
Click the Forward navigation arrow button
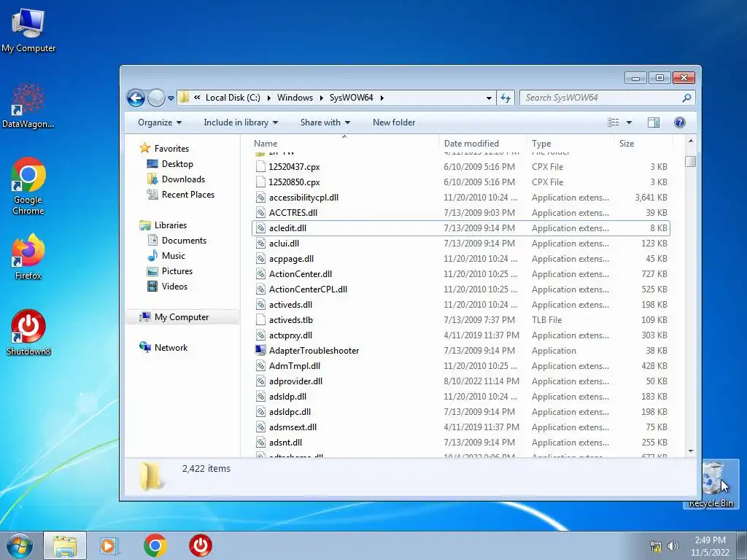coord(156,98)
